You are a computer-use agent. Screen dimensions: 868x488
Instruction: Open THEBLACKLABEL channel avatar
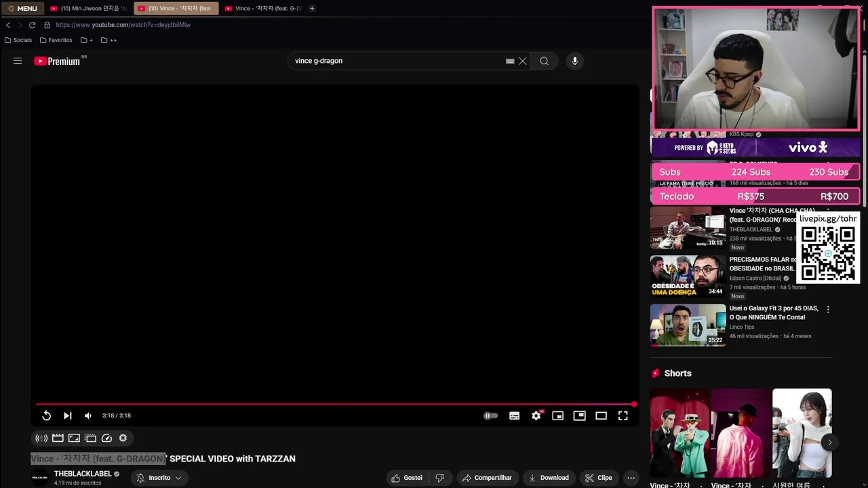(x=40, y=478)
